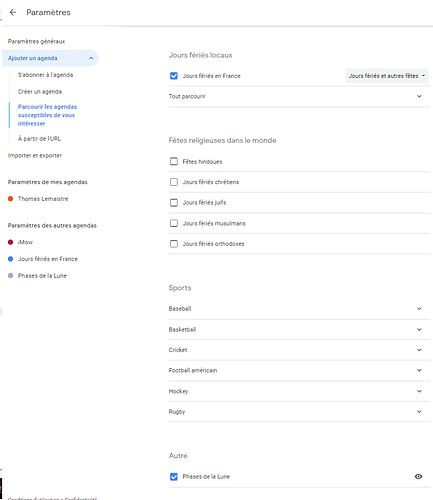Enable Fêtes hindoues checkbox
This screenshot has height=500, width=433.
pos(174,161)
